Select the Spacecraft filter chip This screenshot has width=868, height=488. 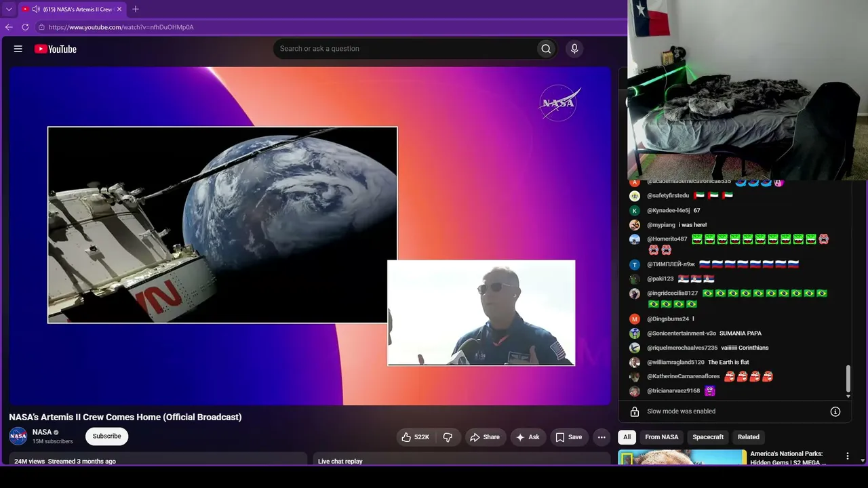tap(708, 437)
